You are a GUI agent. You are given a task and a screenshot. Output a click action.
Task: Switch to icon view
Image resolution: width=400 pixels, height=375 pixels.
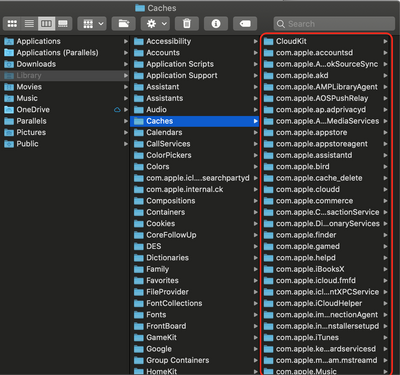click(12, 24)
